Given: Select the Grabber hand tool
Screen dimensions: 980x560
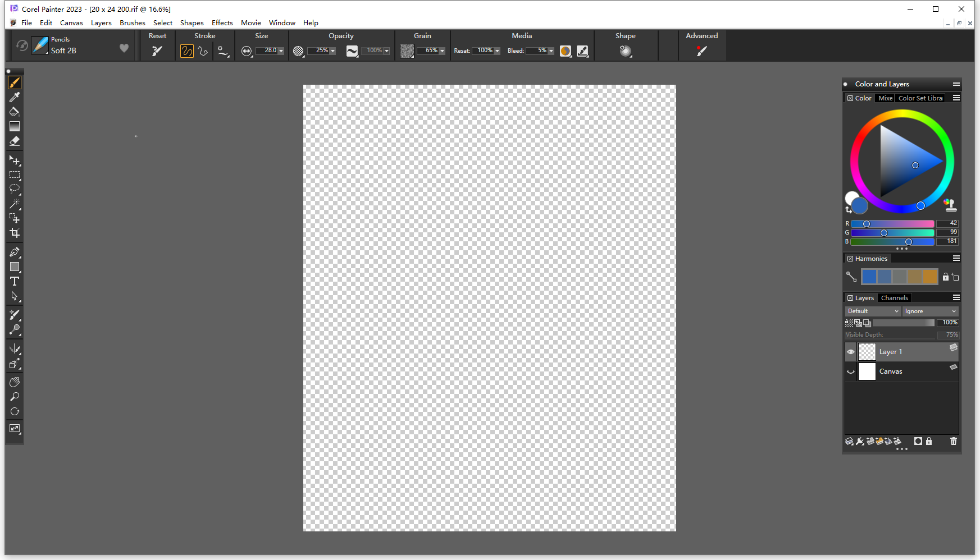Looking at the screenshot, I should click(15, 382).
